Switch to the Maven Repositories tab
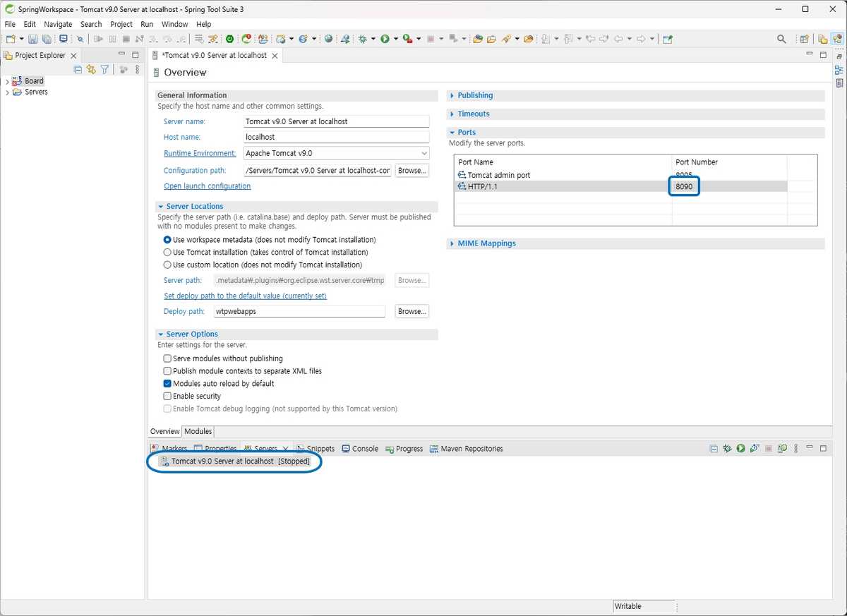 pos(466,449)
